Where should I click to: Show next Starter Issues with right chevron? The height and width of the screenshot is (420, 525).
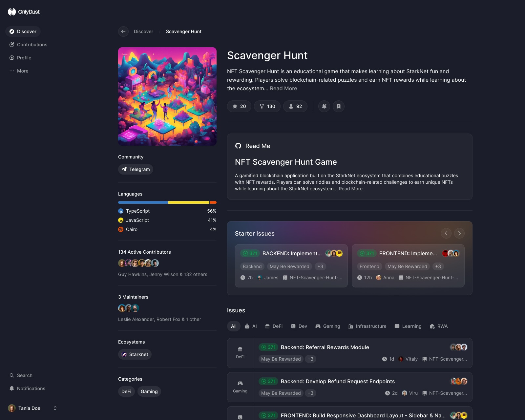pyautogui.click(x=459, y=233)
